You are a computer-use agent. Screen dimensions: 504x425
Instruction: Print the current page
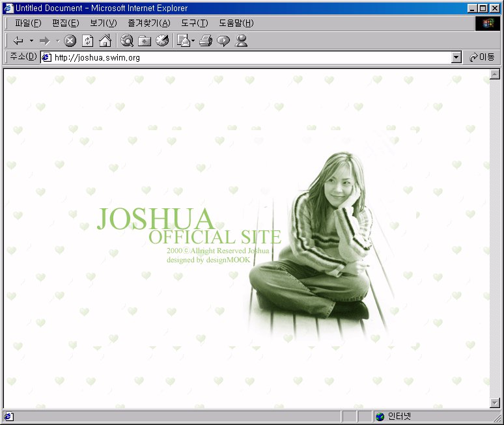click(x=206, y=41)
